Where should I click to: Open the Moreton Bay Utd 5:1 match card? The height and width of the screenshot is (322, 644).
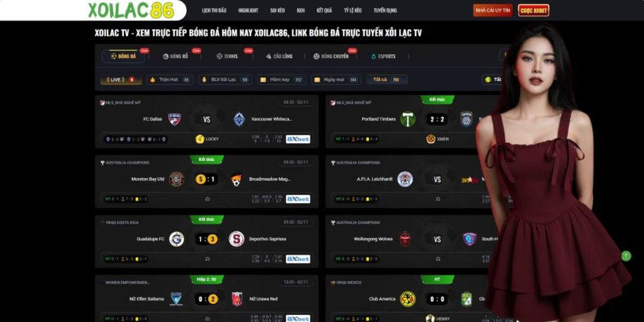(x=206, y=182)
